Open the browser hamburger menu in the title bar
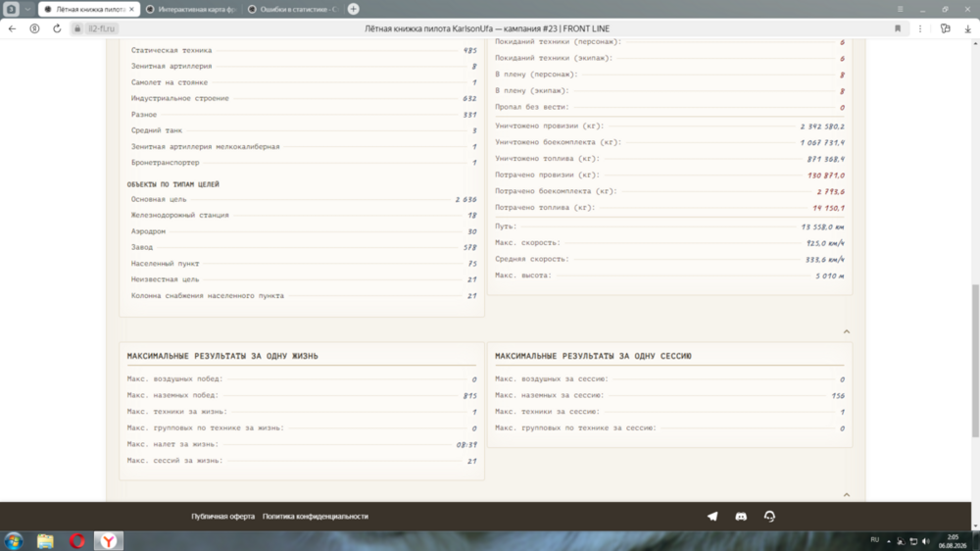This screenshot has height=551, width=980. click(900, 9)
